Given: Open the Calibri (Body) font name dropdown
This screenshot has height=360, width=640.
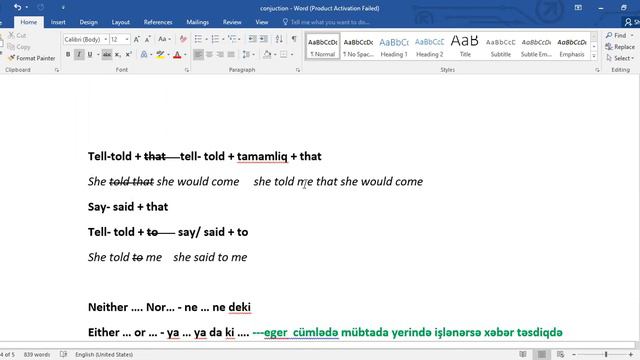Looking at the screenshot, I should tap(106, 39).
